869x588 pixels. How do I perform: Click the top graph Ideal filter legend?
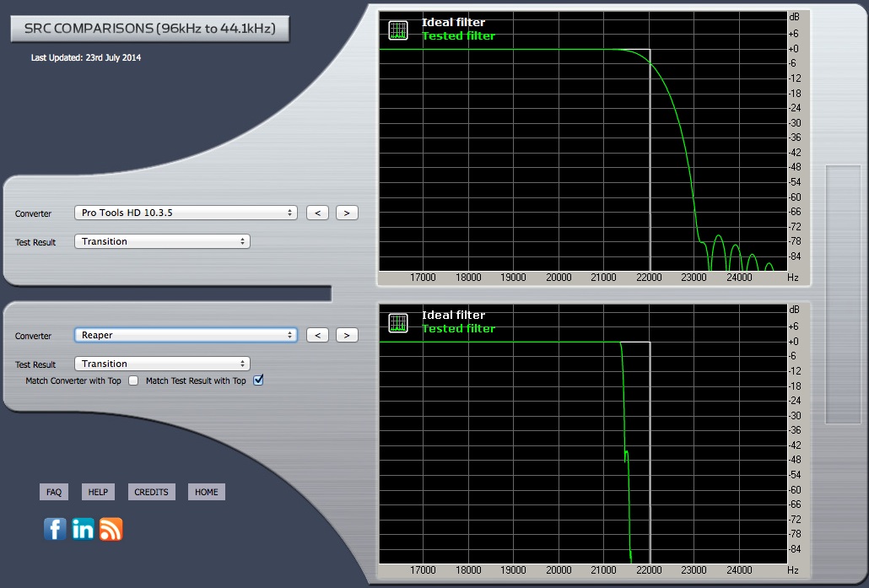453,22
